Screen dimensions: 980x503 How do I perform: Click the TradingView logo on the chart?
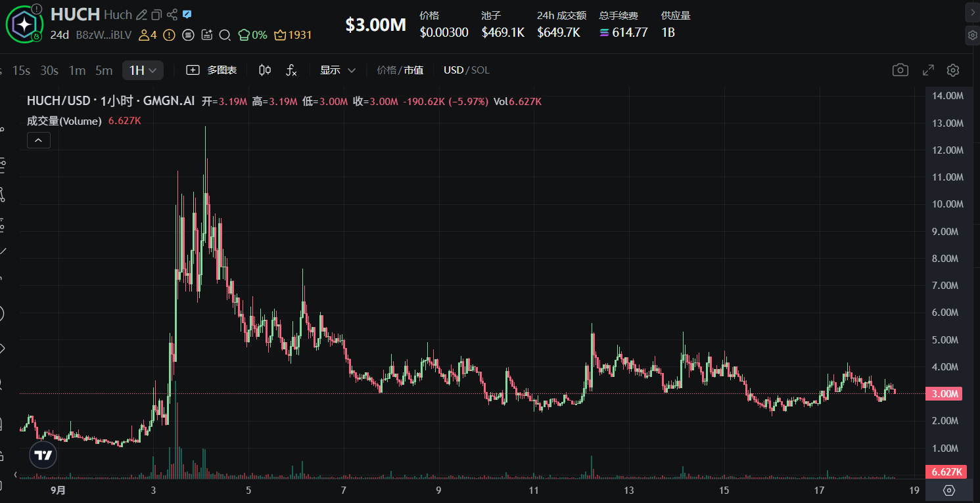click(x=43, y=455)
